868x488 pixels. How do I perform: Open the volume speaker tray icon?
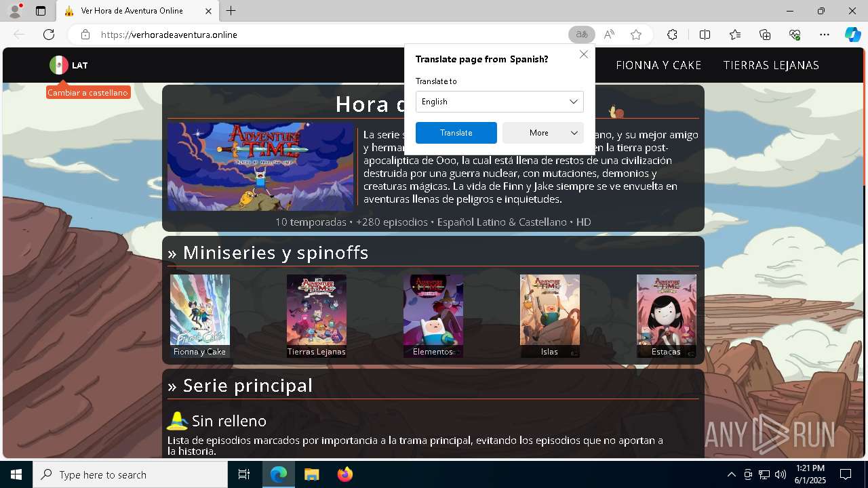click(780, 474)
